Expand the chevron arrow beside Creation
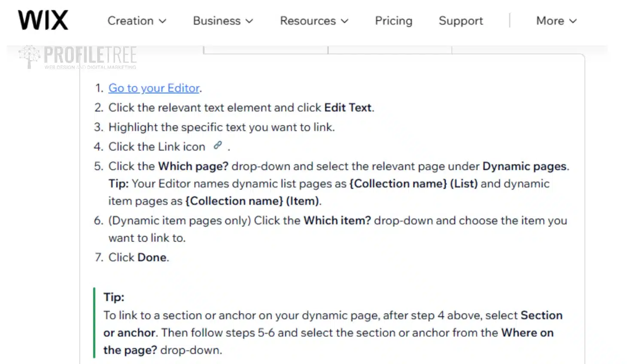The image size is (644, 364). point(162,21)
